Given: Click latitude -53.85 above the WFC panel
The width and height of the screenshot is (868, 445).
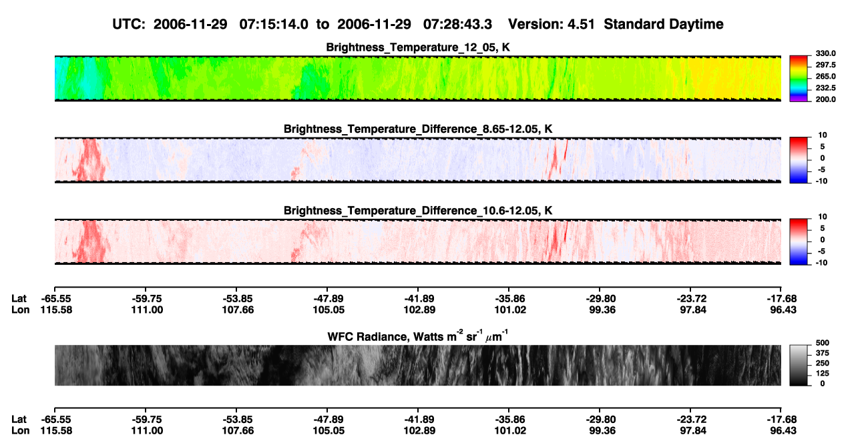Looking at the screenshot, I should [237, 299].
